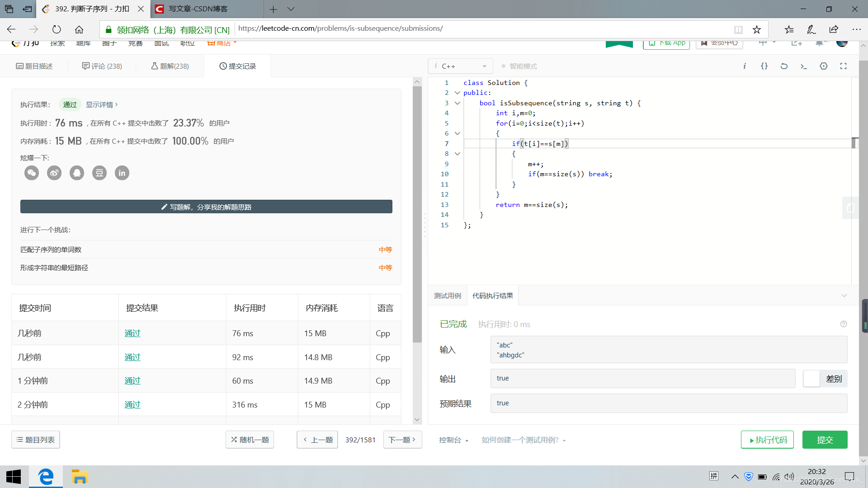Share result via LinkedIn icon

[x=122, y=173]
